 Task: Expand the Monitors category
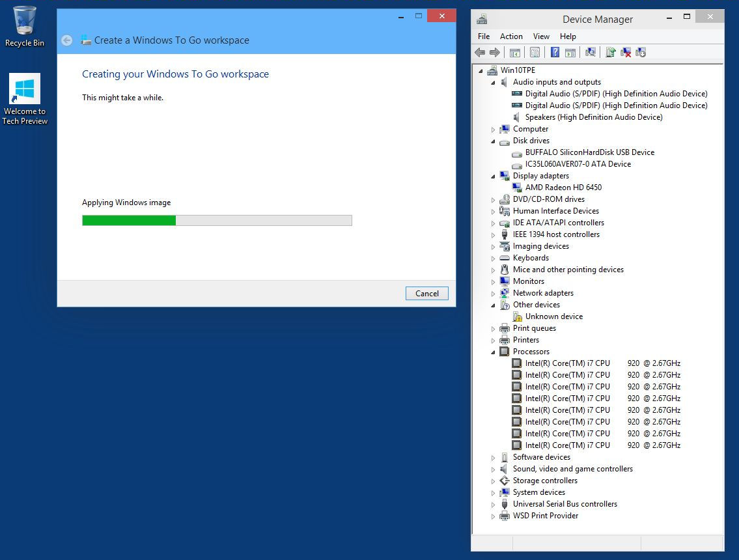coord(493,282)
